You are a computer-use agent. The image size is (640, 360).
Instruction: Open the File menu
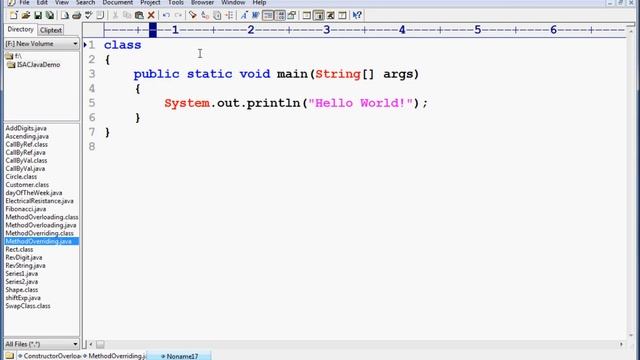pos(24,2)
